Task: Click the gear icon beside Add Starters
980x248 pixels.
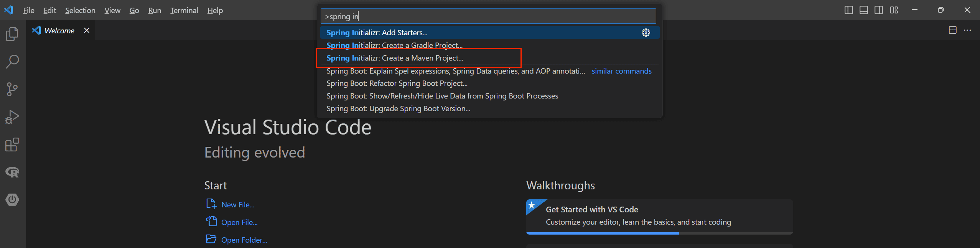Action: coord(646,33)
